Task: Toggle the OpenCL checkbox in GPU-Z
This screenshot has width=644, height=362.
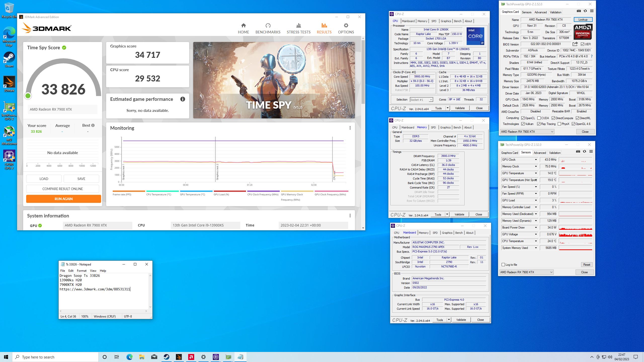Action: (523, 118)
